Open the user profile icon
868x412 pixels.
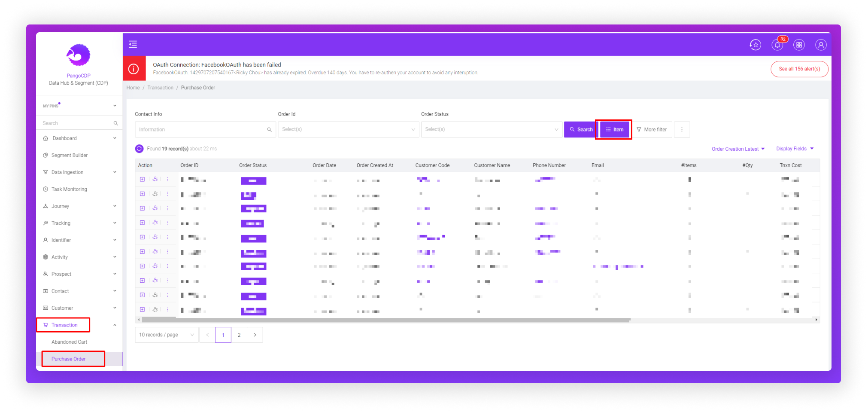(820, 45)
